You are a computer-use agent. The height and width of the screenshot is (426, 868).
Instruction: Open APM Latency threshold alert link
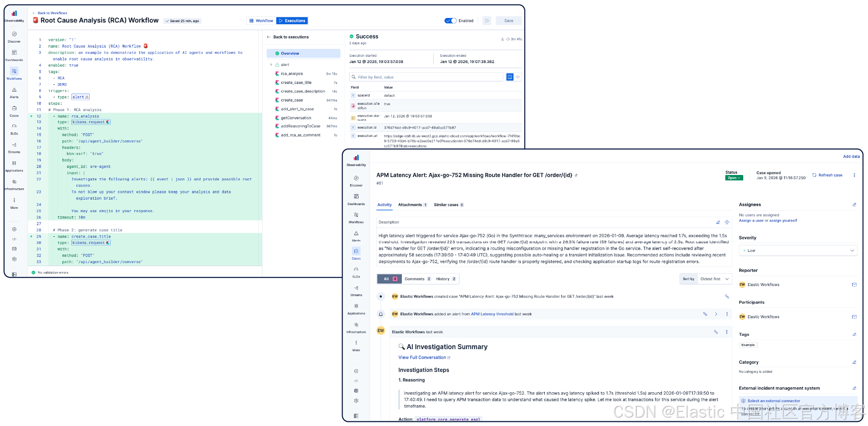(492, 314)
